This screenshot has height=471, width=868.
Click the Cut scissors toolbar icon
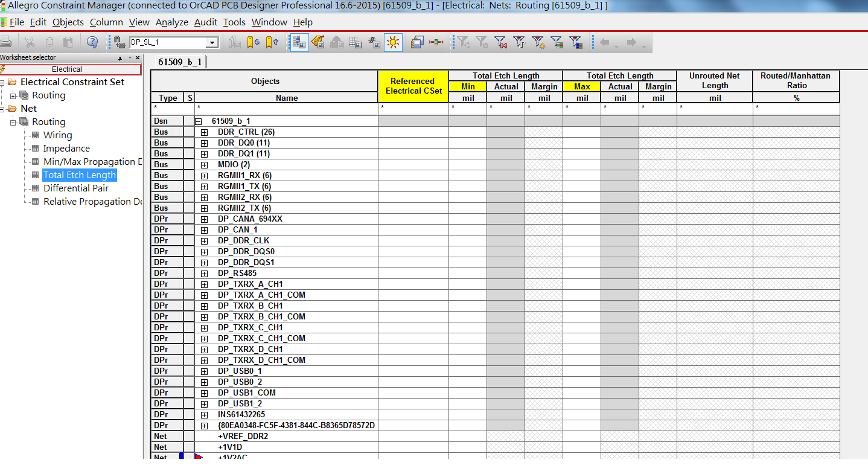[30, 42]
